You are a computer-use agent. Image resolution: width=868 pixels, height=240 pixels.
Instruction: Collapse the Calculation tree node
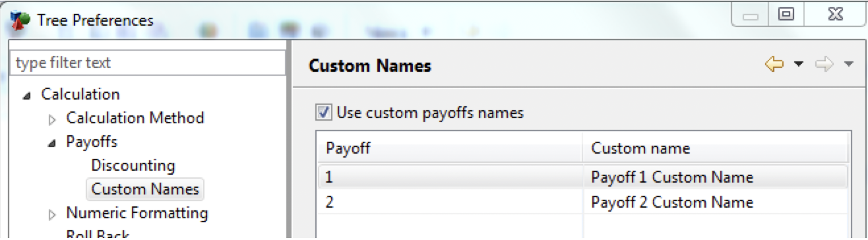tap(26, 96)
